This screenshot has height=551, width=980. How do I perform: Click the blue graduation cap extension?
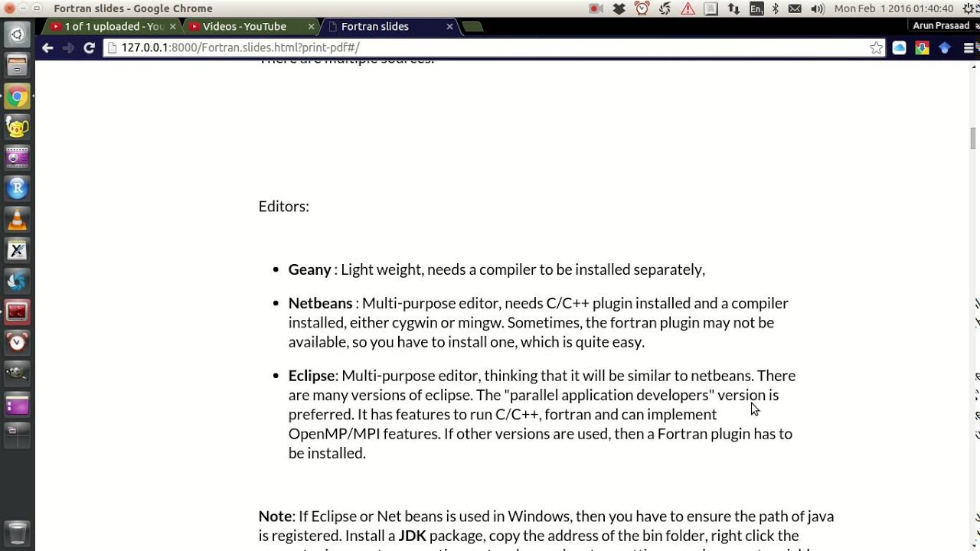click(x=945, y=47)
